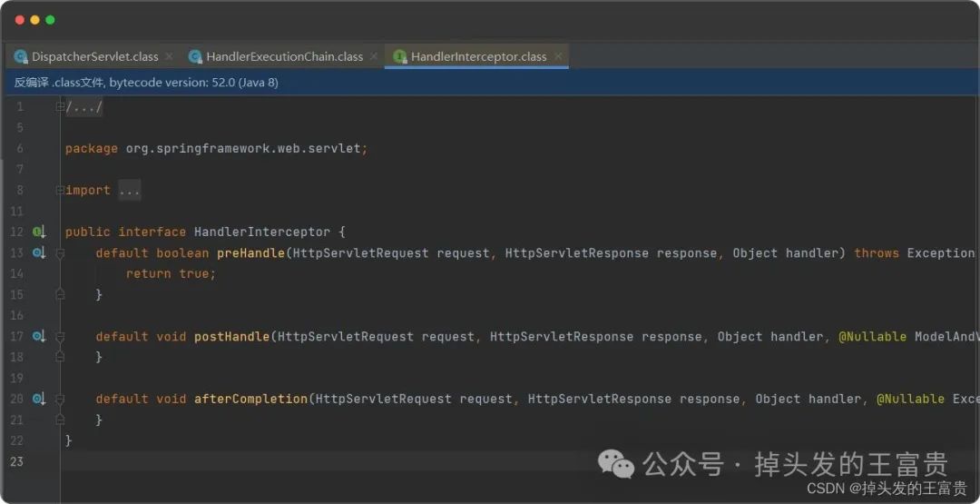The width and height of the screenshot is (980, 504).
Task: Switch to DispatcherServlet.class tab
Action: pos(95,57)
